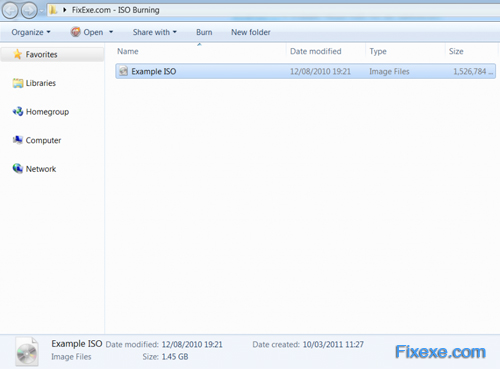
Task: Open the Organize dropdown menu
Action: (x=31, y=32)
